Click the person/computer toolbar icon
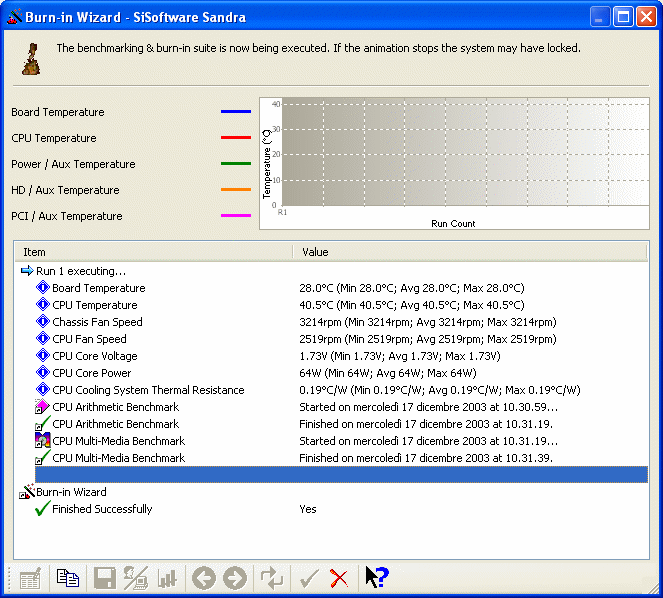This screenshot has width=663, height=598. coord(136,578)
